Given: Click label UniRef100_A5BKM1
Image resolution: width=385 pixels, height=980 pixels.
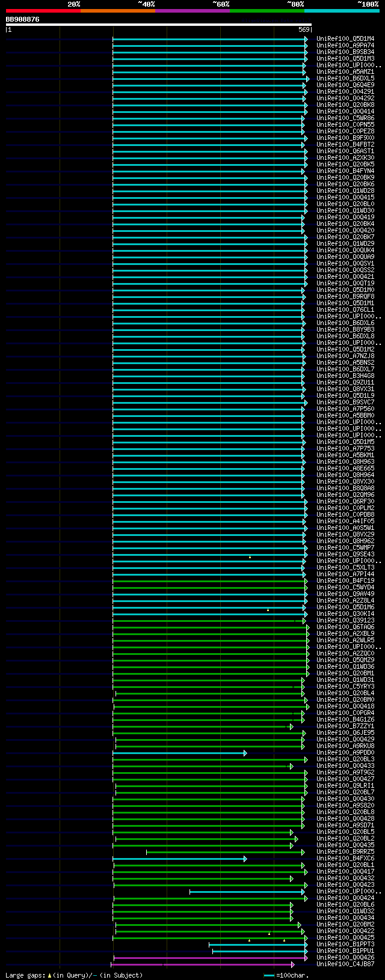Looking at the screenshot, I should point(345,455).
